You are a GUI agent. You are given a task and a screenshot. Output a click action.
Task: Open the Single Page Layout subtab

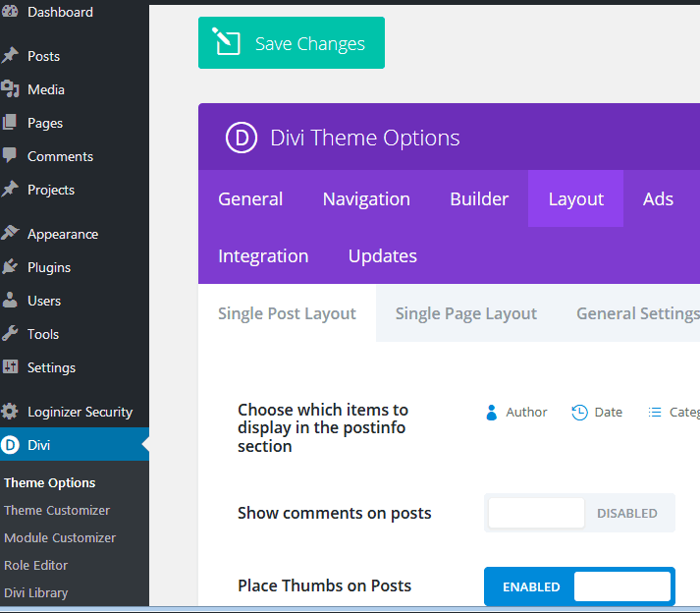[x=466, y=313]
